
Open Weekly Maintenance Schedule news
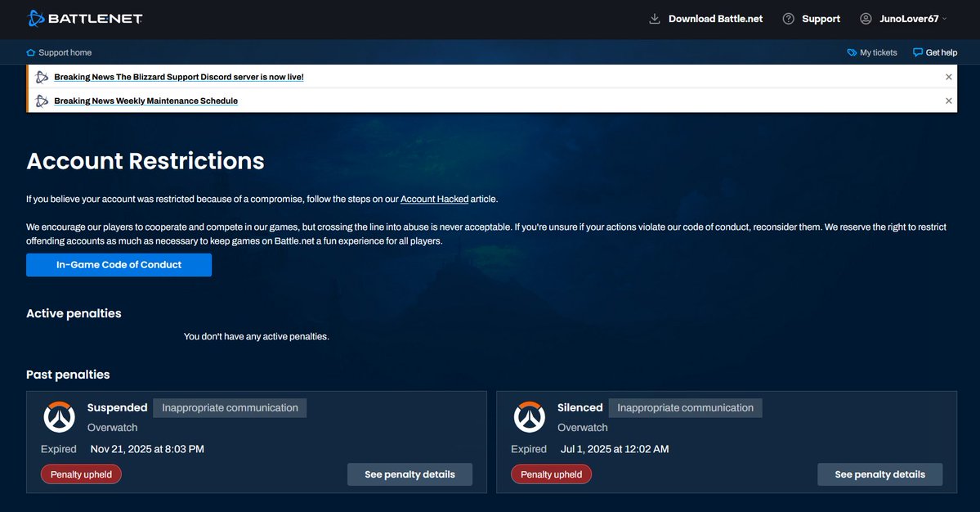(145, 101)
